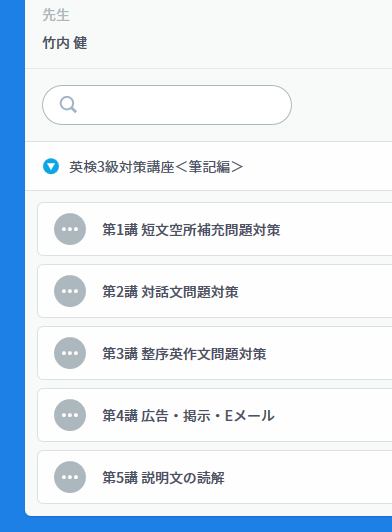The height and width of the screenshot is (532, 392).
Task: Select the course title 英検3級対策講座＜筆記編＞
Action: (156, 167)
